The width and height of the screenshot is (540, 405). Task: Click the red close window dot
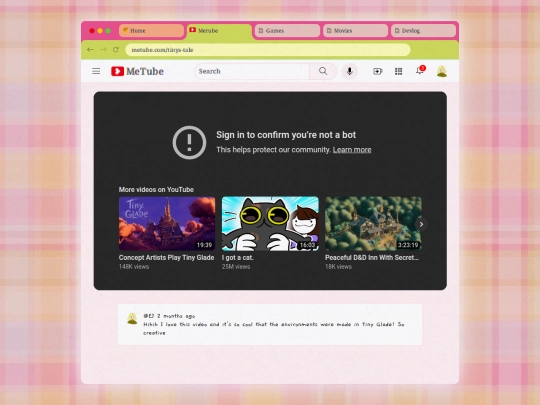tap(92, 31)
